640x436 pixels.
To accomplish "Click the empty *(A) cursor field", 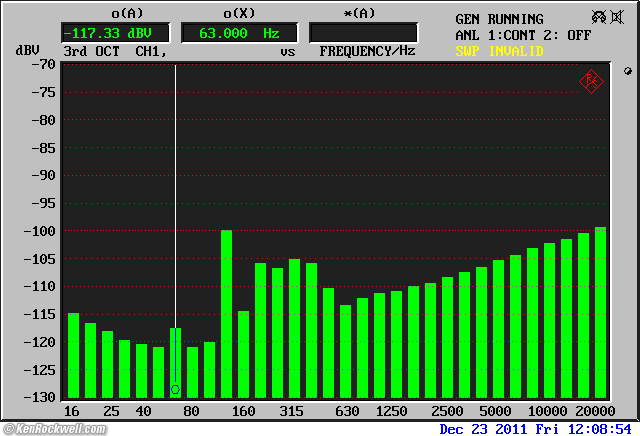I will [364, 33].
